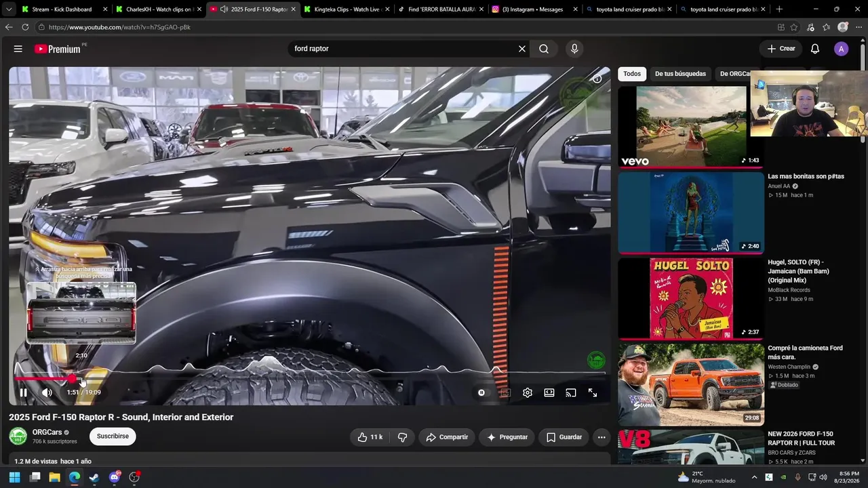Go back in browser history
The image size is (868, 488).
[9, 27]
